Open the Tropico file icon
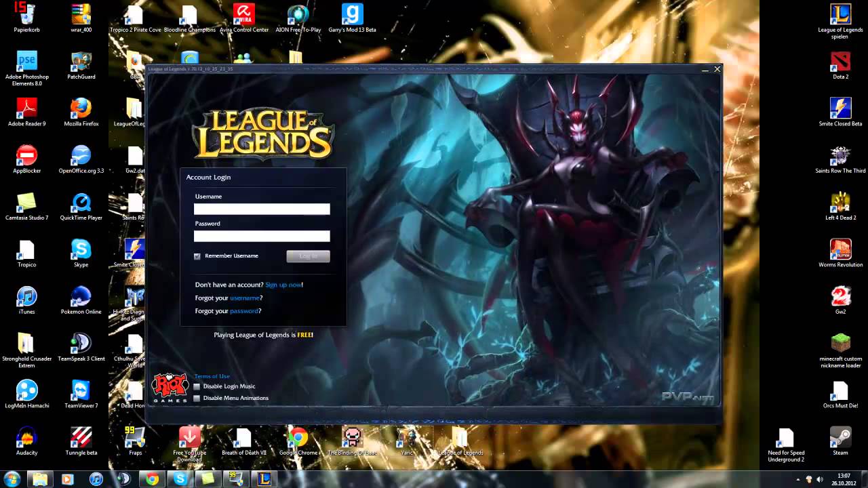The height and width of the screenshot is (488, 868). coord(26,253)
